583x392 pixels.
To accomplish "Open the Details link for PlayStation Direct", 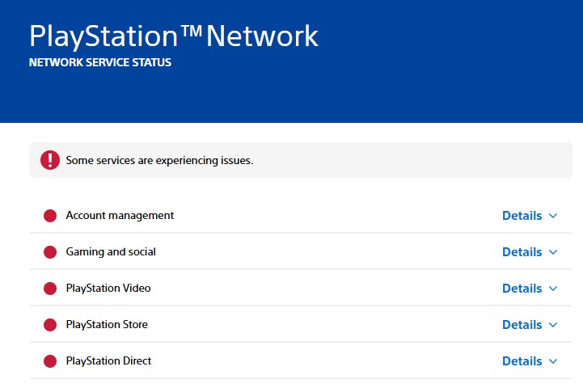I will click(522, 361).
